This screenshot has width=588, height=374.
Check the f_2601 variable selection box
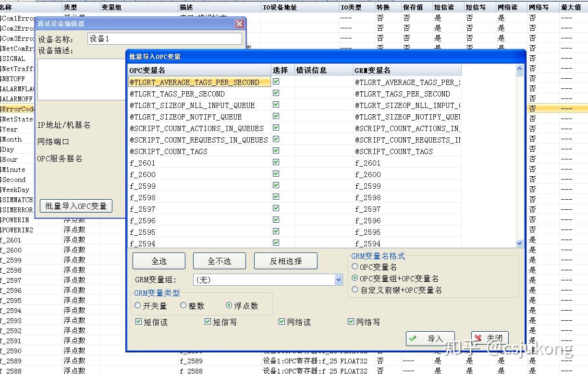(x=276, y=162)
